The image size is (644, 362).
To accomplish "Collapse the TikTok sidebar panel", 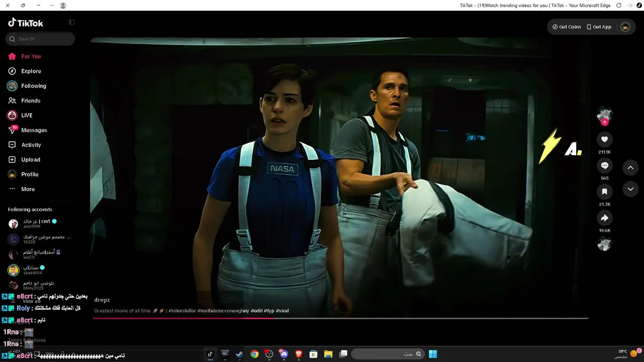I will [72, 22].
